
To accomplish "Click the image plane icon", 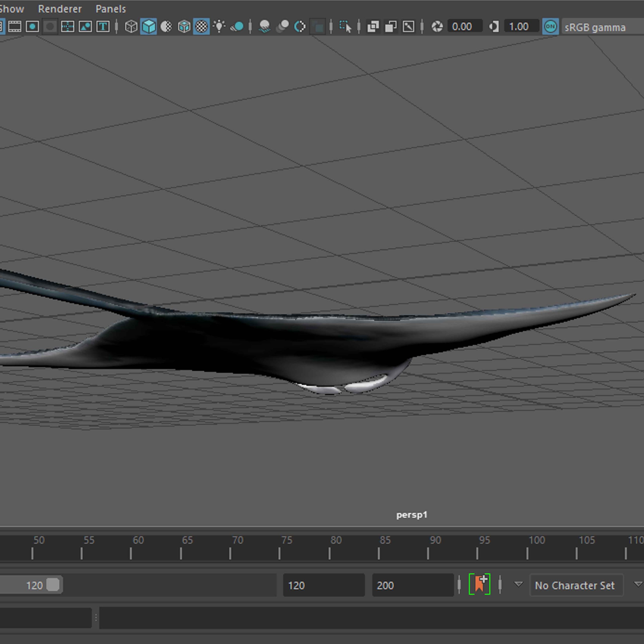I will point(85,27).
